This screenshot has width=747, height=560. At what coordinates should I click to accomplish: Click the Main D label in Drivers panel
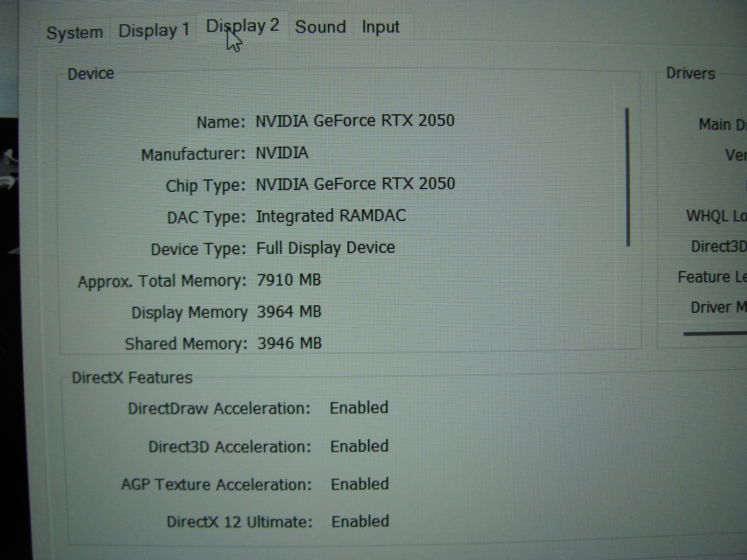point(723,125)
